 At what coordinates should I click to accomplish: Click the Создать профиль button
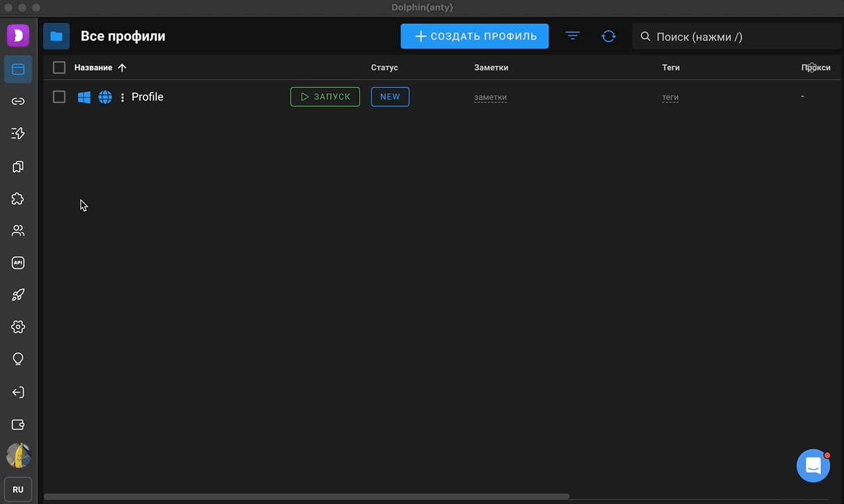coord(474,36)
